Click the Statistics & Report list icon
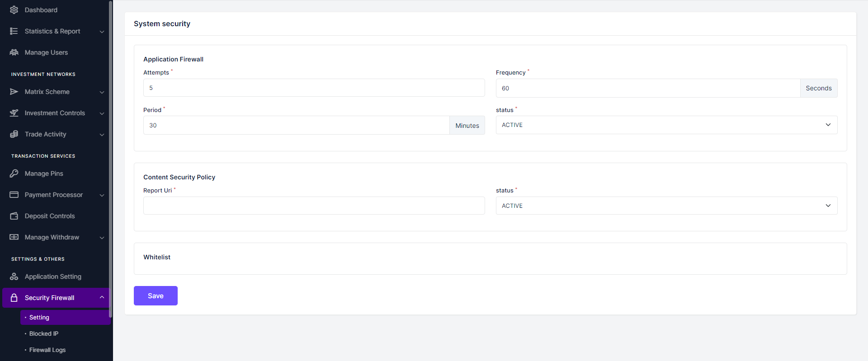 (14, 31)
